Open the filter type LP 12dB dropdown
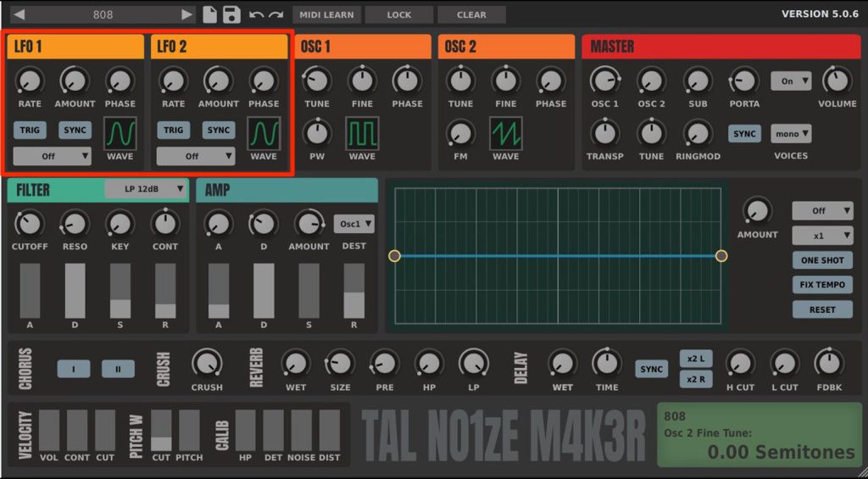 pos(146,189)
